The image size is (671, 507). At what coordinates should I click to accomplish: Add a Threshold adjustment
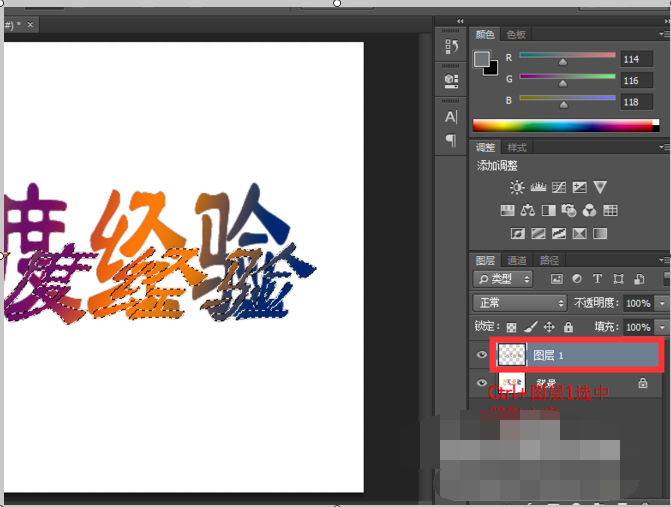559,234
